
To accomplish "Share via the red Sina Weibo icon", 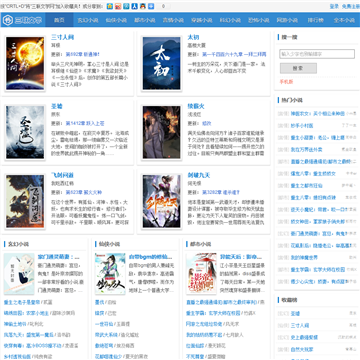I will tap(118, 6).
